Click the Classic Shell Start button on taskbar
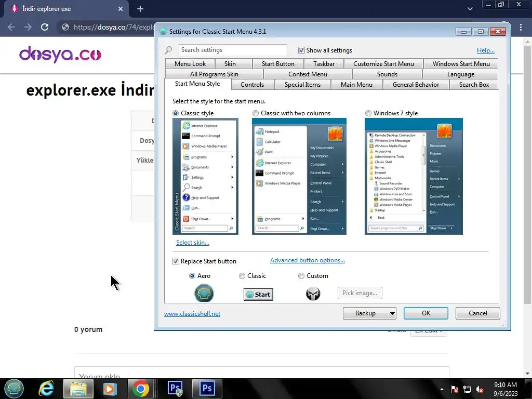Viewport: 532px width, 399px height. (x=14, y=388)
